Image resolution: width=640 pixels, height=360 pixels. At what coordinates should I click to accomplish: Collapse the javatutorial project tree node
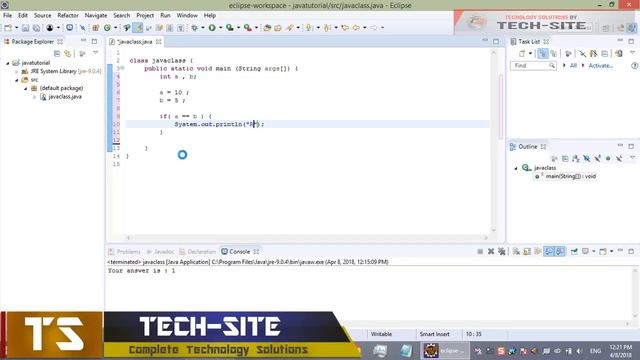(8, 63)
